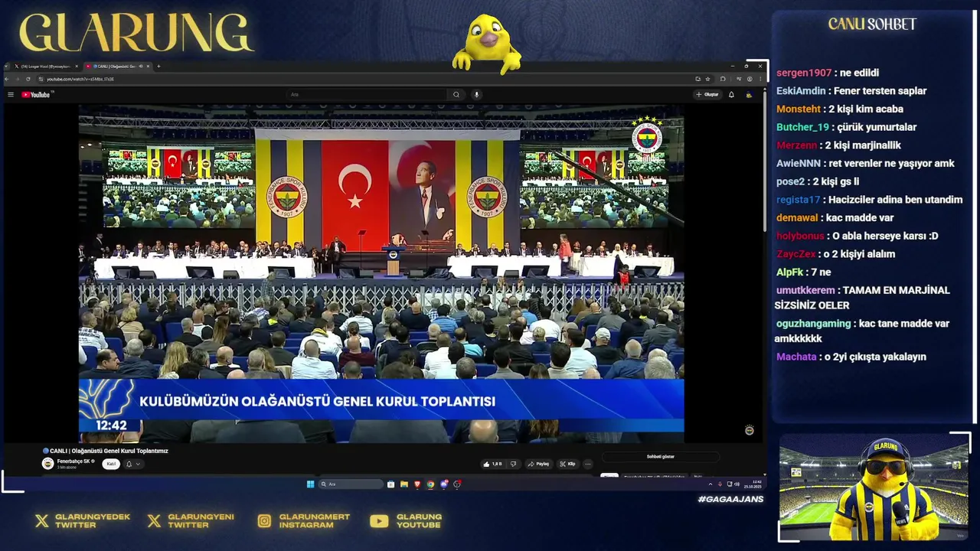
Task: Like the video with thumbs up
Action: (492, 464)
